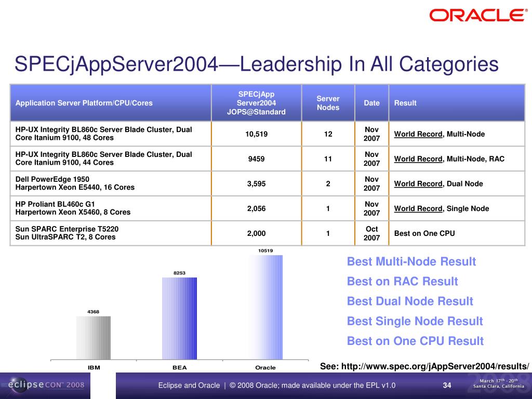532x399 pixels.
Task: Click the Oracle axis label under the chart
Action: point(265,367)
